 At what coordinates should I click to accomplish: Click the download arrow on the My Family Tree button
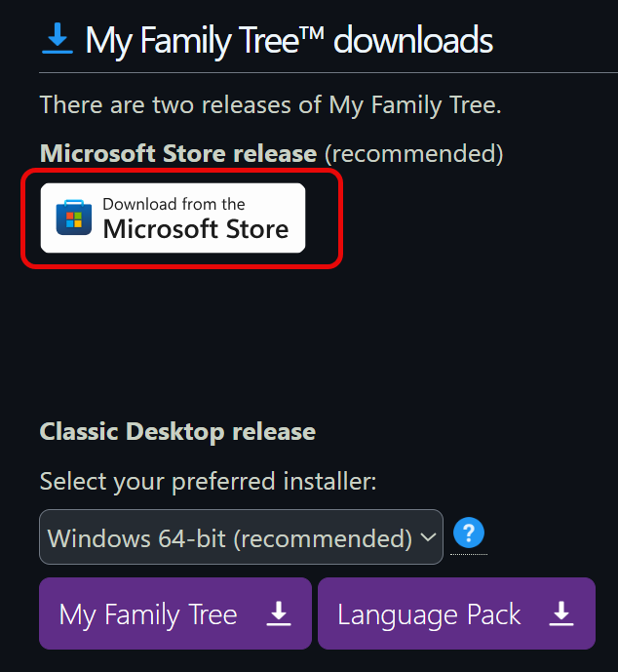click(x=280, y=613)
